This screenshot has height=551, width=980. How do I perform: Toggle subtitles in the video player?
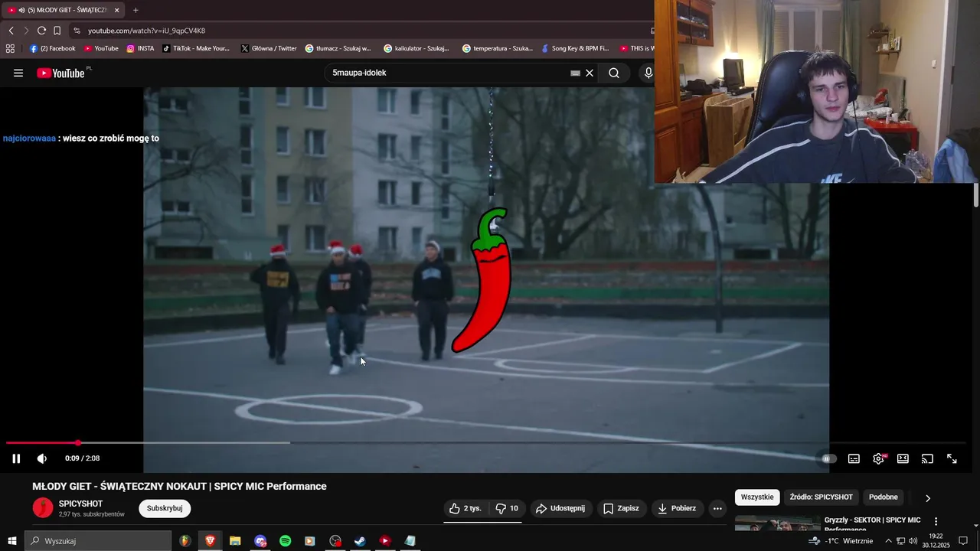[x=854, y=458]
